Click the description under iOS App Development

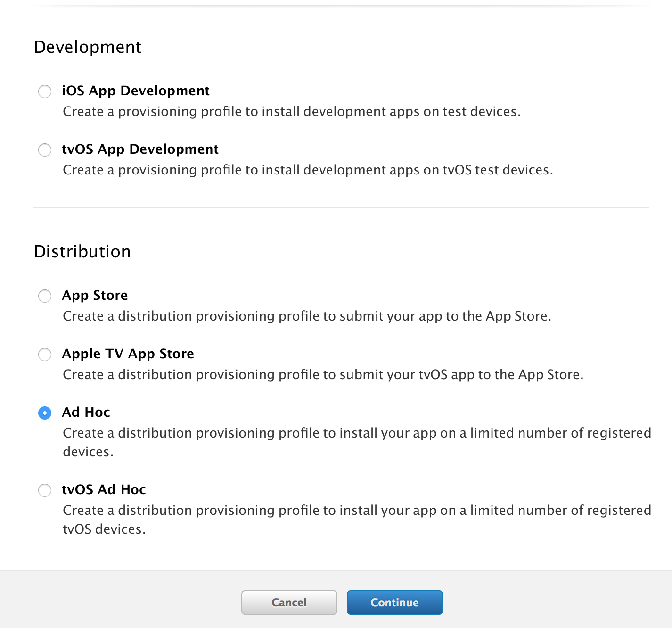click(x=292, y=112)
